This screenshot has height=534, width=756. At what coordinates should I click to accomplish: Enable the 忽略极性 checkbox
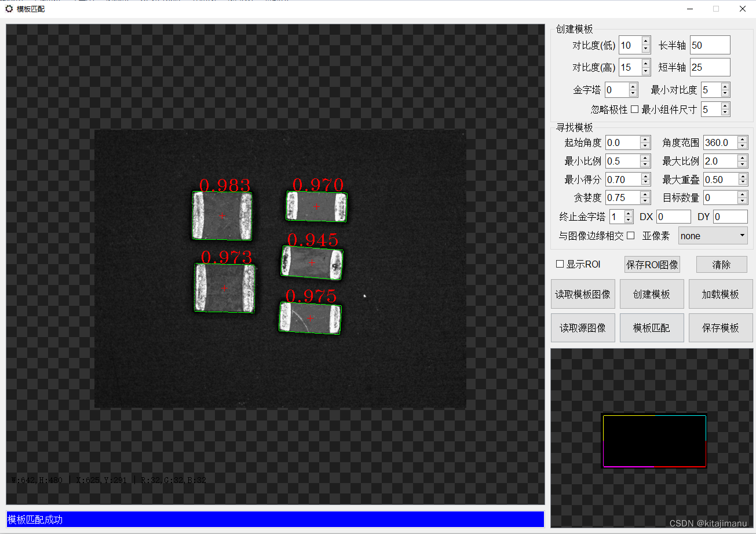634,109
